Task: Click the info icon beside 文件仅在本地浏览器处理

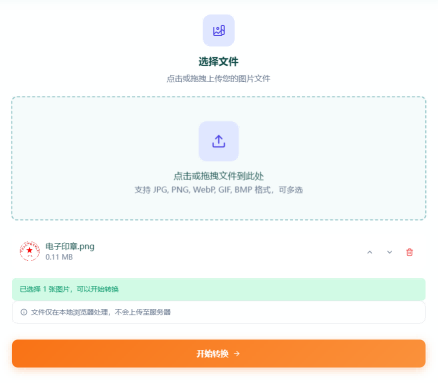Action: pyautogui.click(x=24, y=312)
